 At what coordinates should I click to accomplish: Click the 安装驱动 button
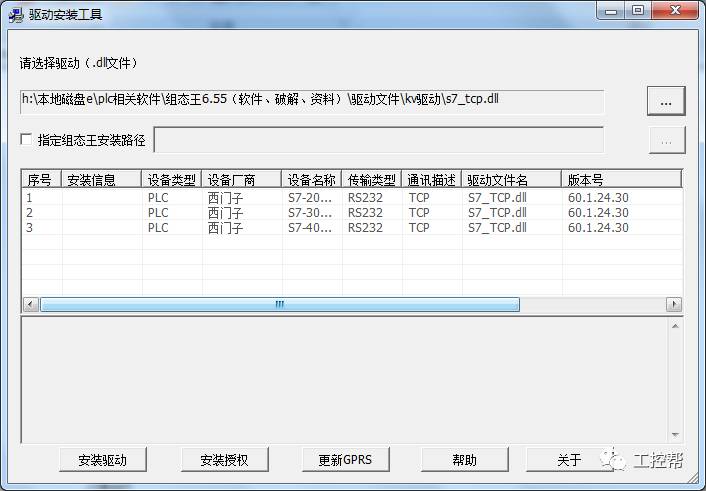click(x=101, y=460)
